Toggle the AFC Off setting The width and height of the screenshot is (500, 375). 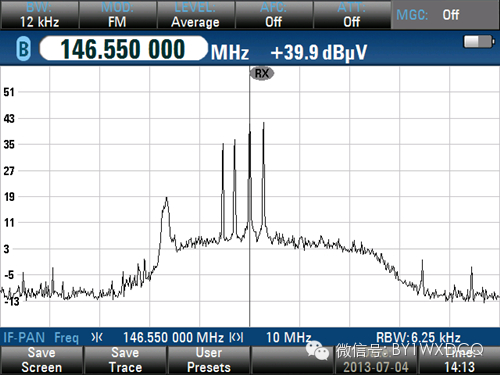274,15
